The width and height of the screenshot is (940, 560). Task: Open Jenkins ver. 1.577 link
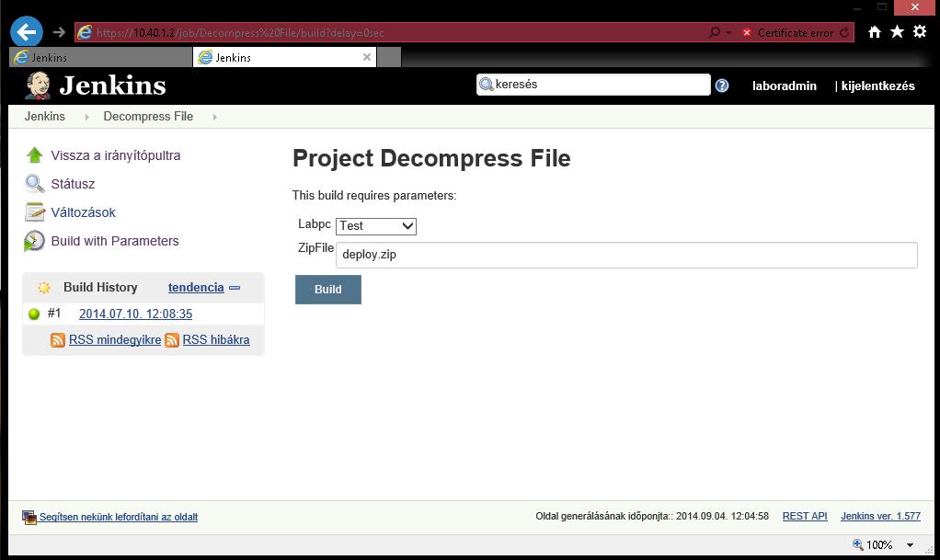(x=880, y=516)
